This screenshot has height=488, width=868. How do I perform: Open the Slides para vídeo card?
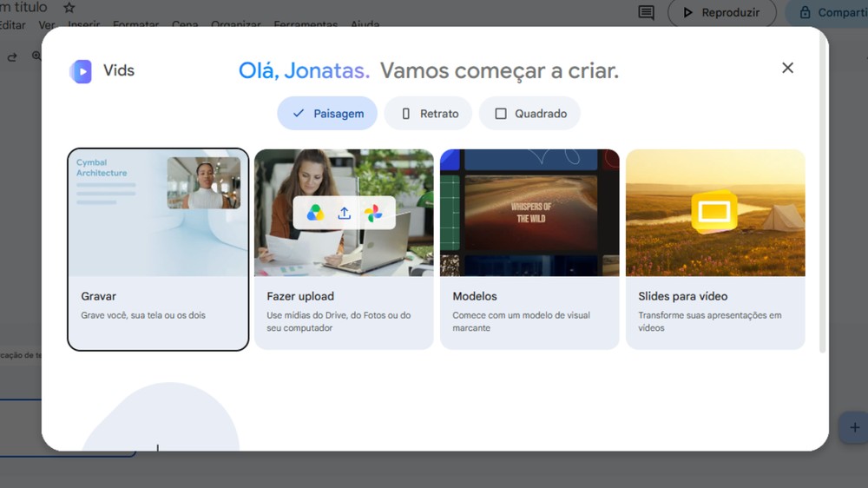pos(715,249)
